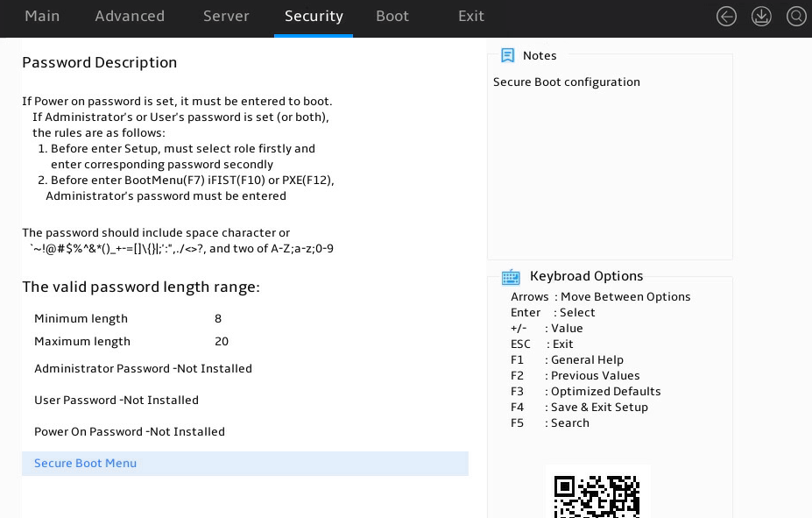Switch to the Advanced tab

coord(130,16)
